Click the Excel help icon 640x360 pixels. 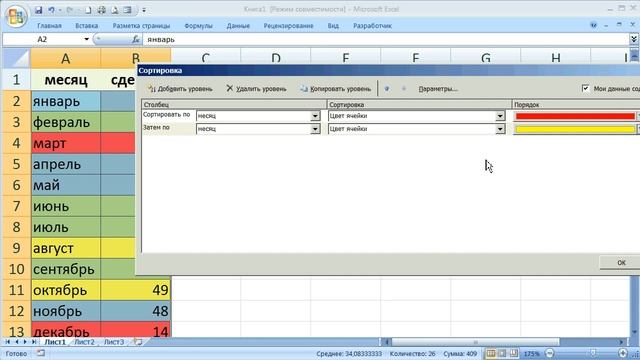[x=593, y=25]
